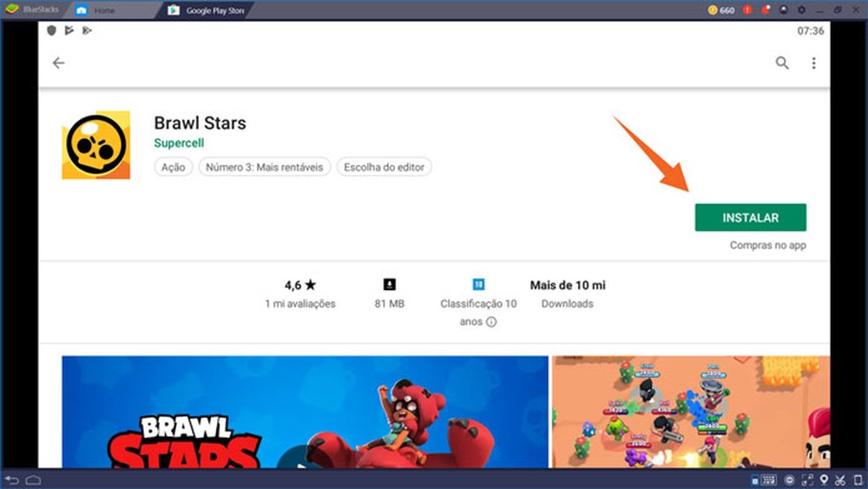The width and height of the screenshot is (868, 489).
Task: Click the eye icon in bottom bar
Action: point(789,479)
